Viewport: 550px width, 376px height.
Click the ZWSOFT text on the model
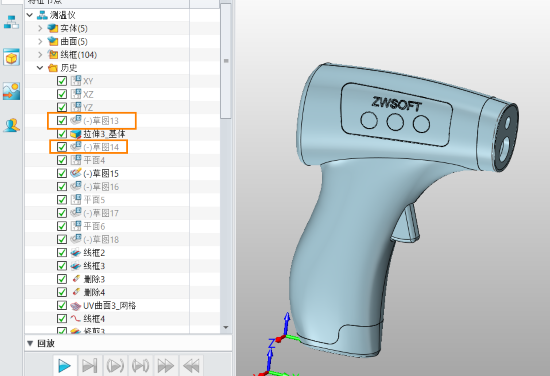(x=397, y=104)
